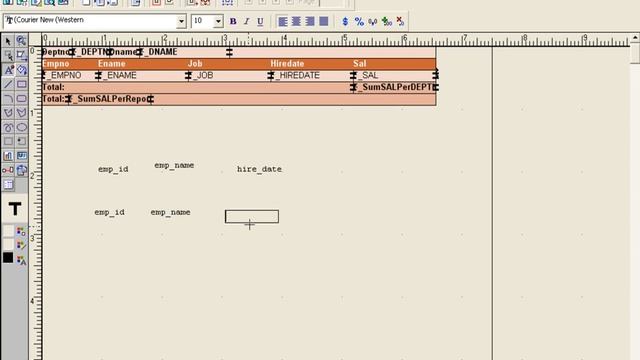Apply percent format

click(x=359, y=21)
